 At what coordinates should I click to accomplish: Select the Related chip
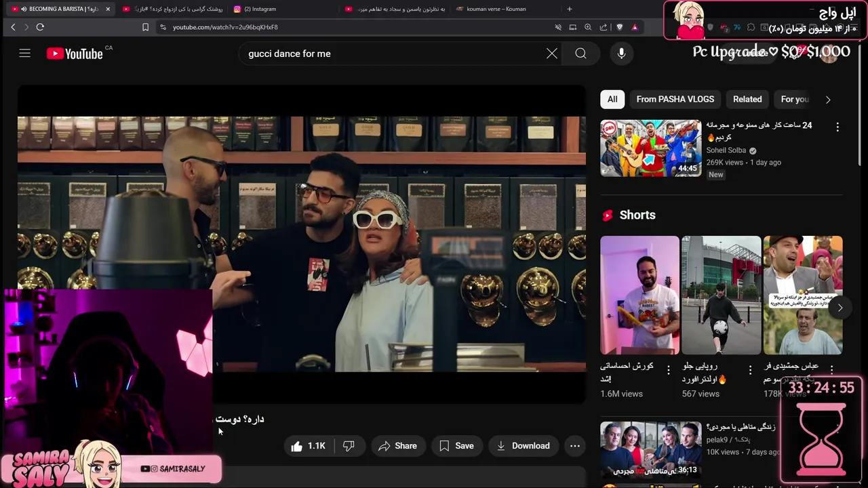747,99
